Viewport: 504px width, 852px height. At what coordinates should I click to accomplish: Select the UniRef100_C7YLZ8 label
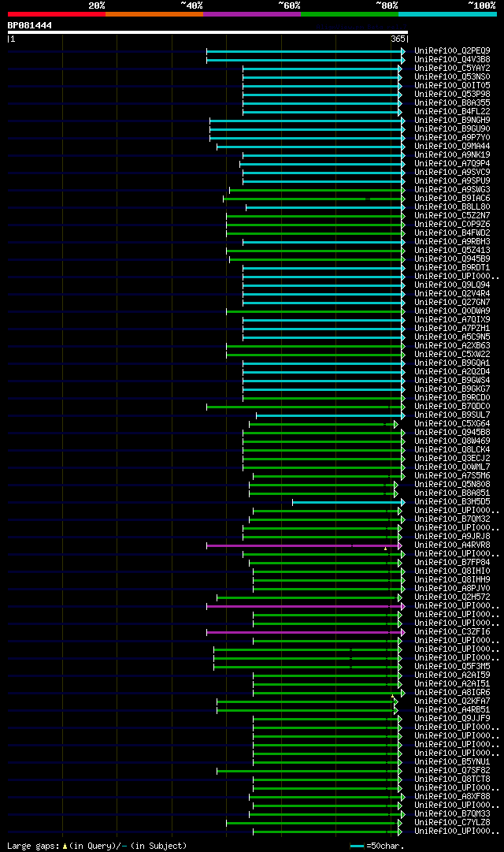[x=452, y=823]
